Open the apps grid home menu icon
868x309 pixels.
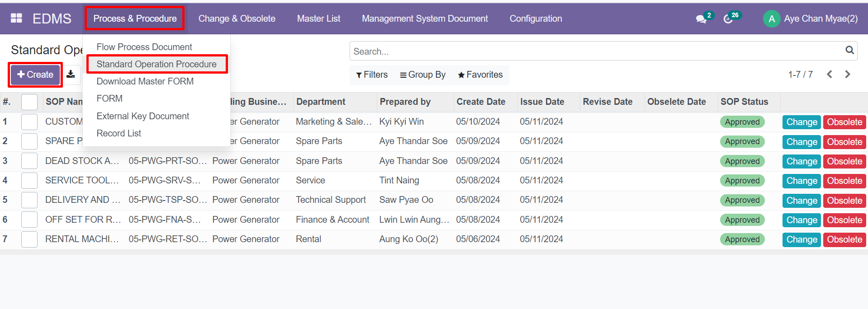coord(16,18)
